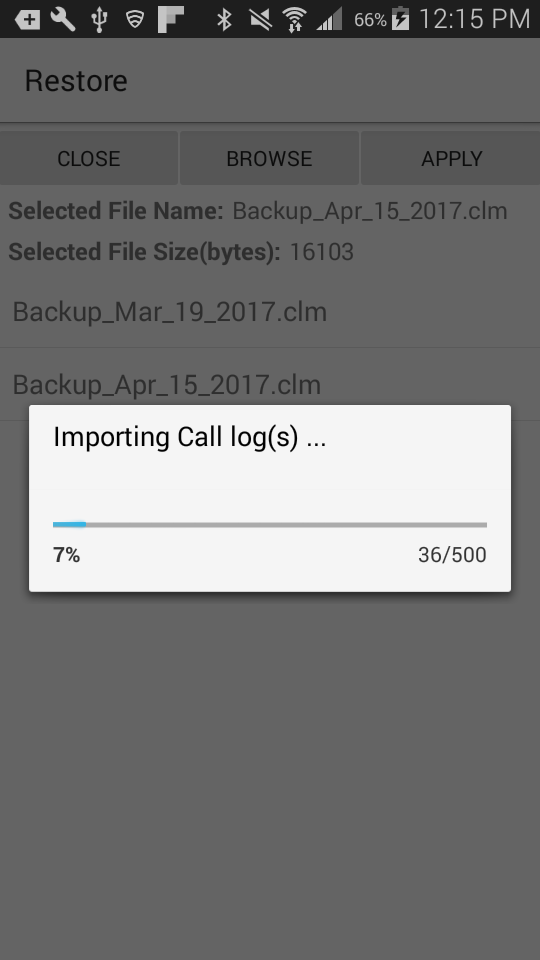Click the CLOSE button
540x960 pixels.
coord(89,158)
